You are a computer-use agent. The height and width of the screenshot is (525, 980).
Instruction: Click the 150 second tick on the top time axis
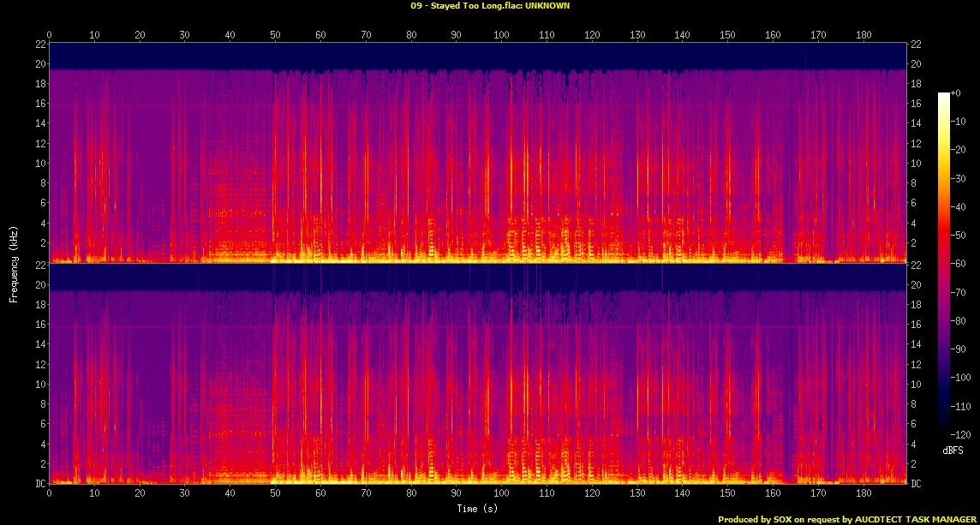727,35
